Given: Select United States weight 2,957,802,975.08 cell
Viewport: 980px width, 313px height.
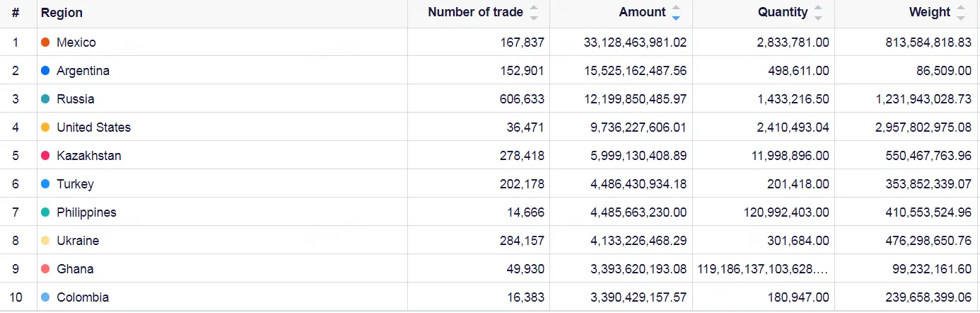Looking at the screenshot, I should click(x=907, y=127).
